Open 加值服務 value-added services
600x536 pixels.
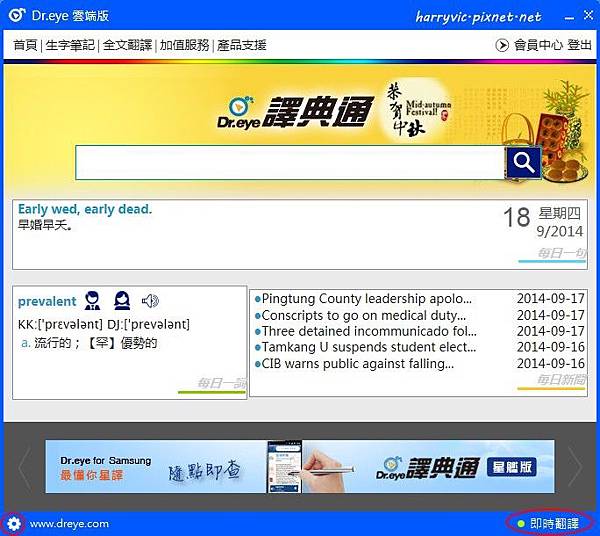184,45
